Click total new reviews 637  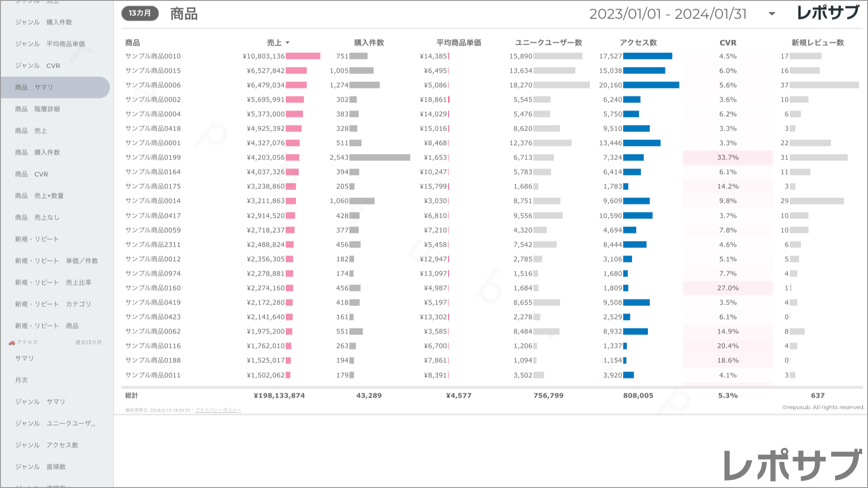point(818,396)
